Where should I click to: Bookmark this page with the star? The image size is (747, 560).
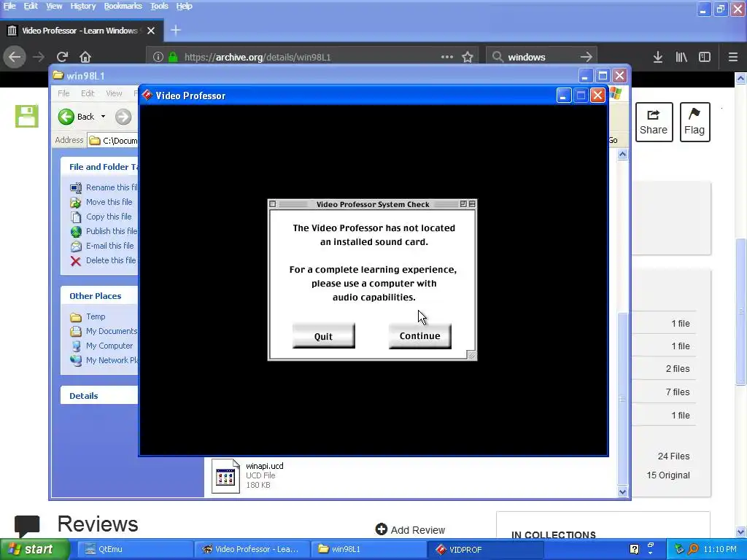coord(468,57)
